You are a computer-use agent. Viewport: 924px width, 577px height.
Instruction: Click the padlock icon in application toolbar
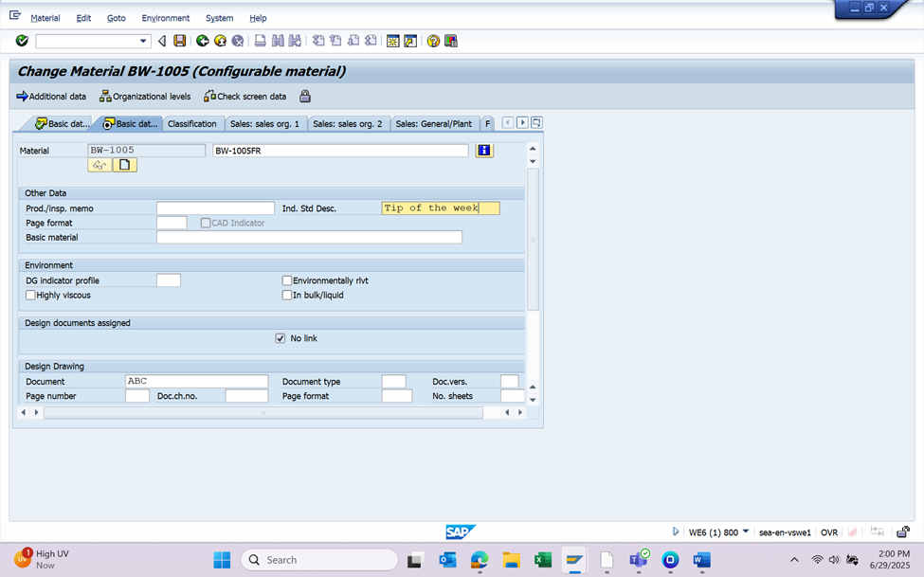[x=304, y=96]
